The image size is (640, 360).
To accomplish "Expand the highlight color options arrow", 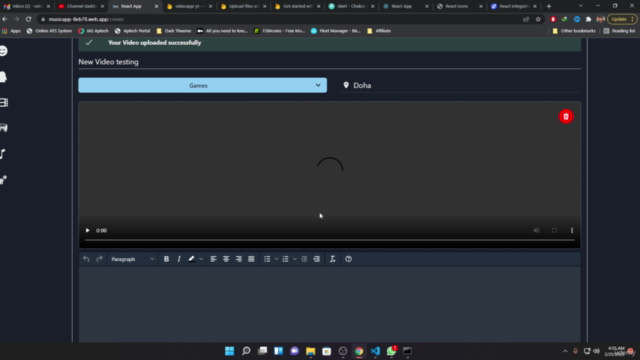I will 201,259.
